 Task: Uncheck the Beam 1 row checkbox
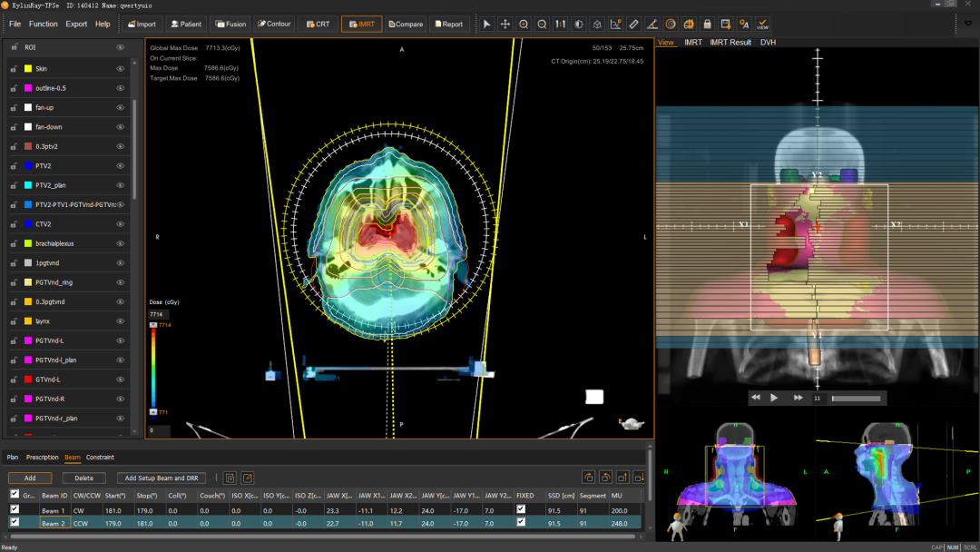coord(14,509)
